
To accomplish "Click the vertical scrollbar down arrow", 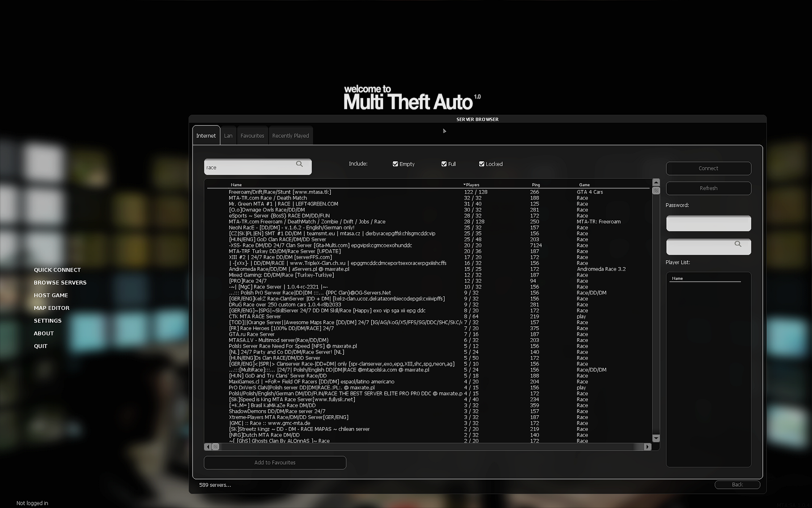I will tap(656, 437).
